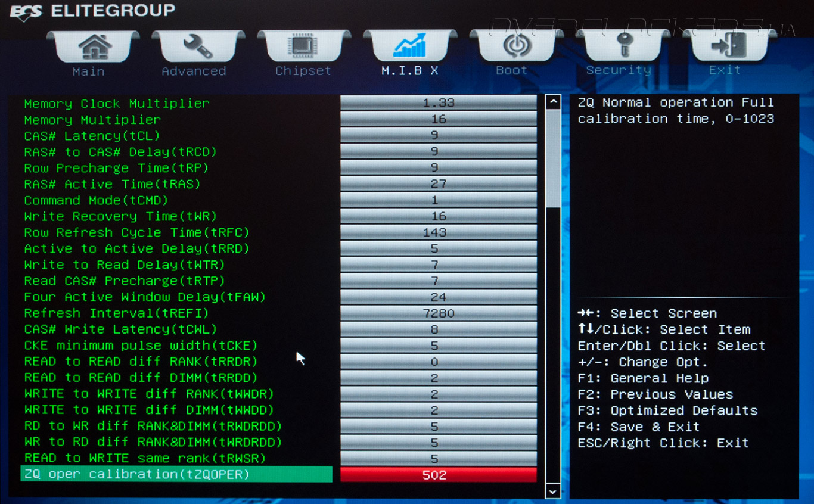Click the CKE minimum pulse width(tCKE) value field

(439, 346)
